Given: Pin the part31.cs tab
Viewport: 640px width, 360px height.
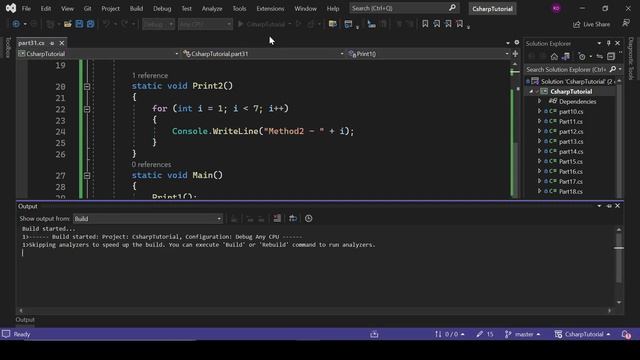Looking at the screenshot, I should pyautogui.click(x=52, y=43).
